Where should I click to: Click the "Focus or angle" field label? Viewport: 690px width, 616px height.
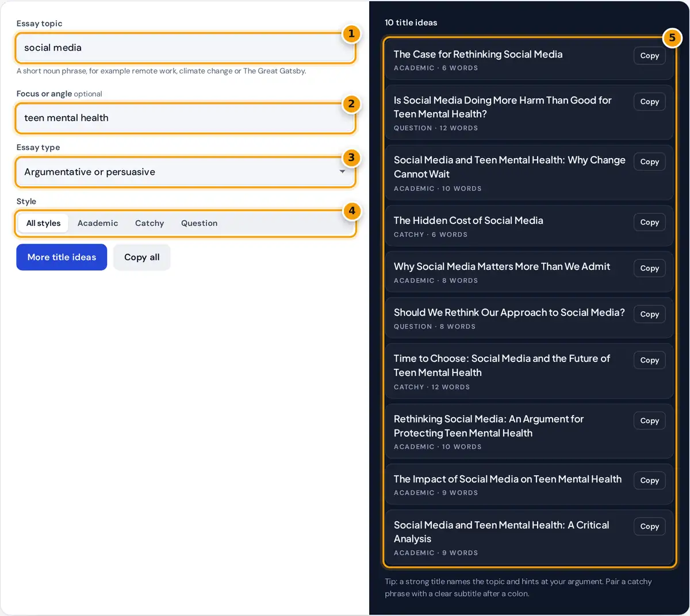[44, 94]
